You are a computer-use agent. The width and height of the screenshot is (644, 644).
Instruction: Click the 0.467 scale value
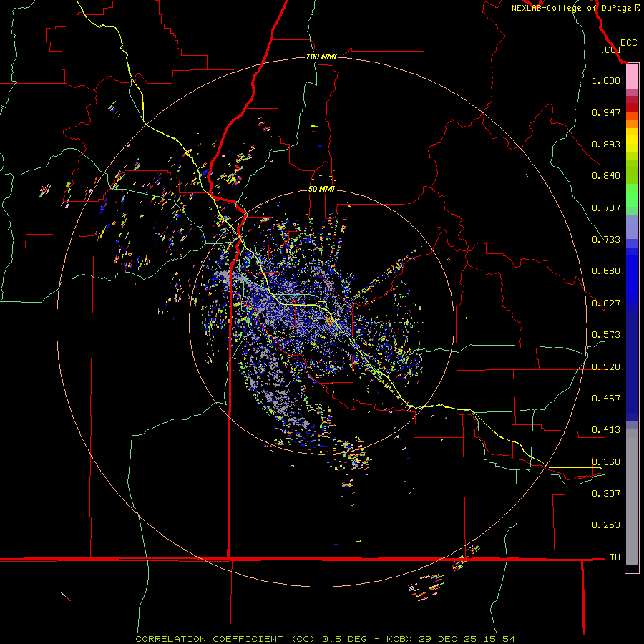click(x=606, y=399)
